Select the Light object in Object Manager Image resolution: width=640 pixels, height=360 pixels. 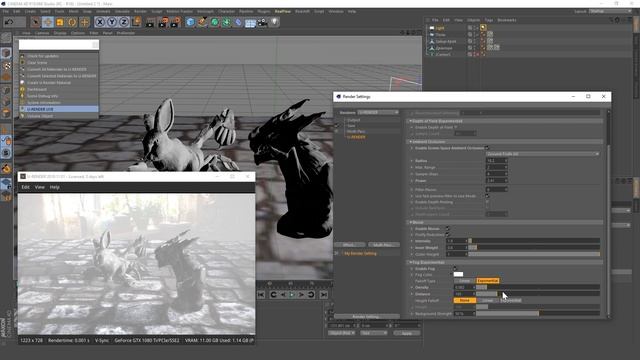point(440,28)
